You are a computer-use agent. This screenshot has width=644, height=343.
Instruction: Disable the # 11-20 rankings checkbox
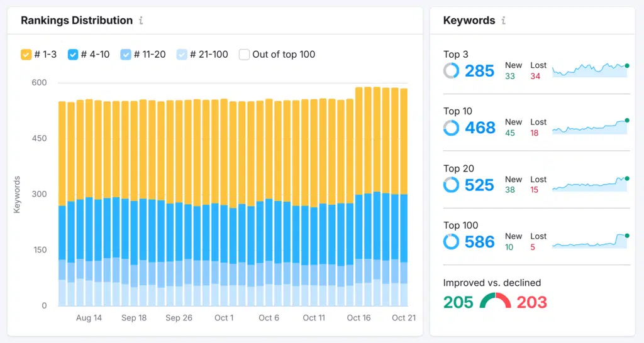tap(126, 55)
